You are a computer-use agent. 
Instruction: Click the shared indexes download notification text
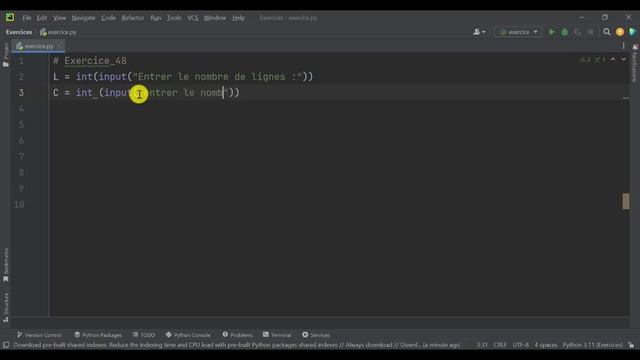point(237,345)
